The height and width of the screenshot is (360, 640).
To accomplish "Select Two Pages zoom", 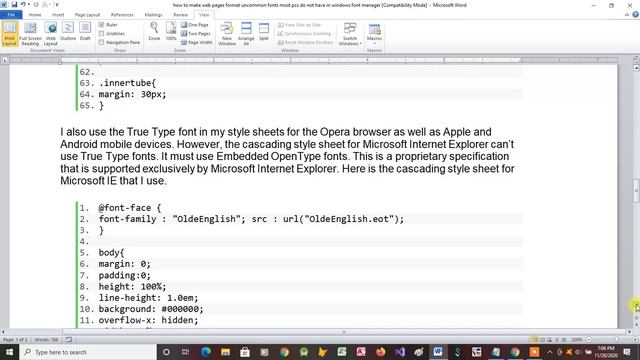I will [x=196, y=33].
